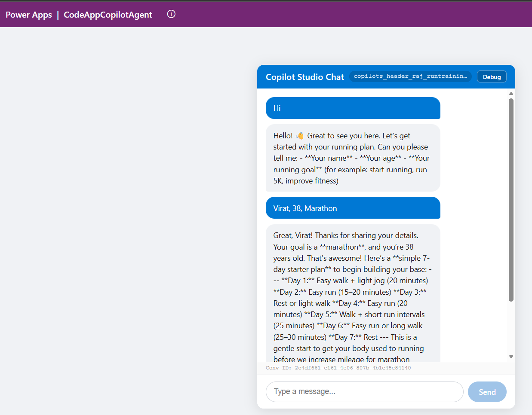
Task: Click the Power Apps brand label
Action: 28,14
